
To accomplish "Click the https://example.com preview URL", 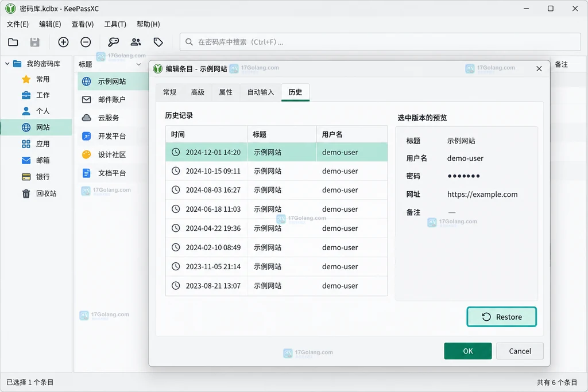I will 482,194.
